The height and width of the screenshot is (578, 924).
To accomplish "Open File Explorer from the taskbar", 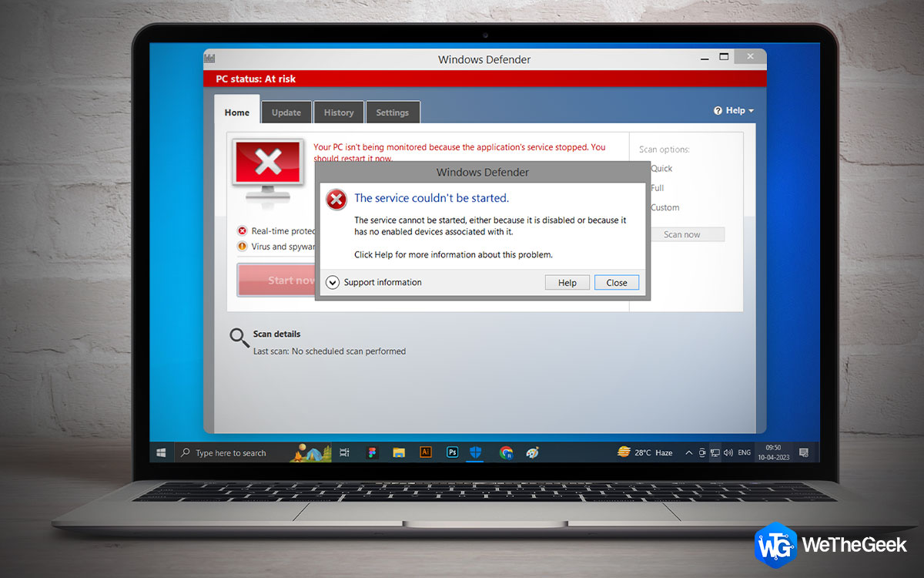I will tap(398, 452).
